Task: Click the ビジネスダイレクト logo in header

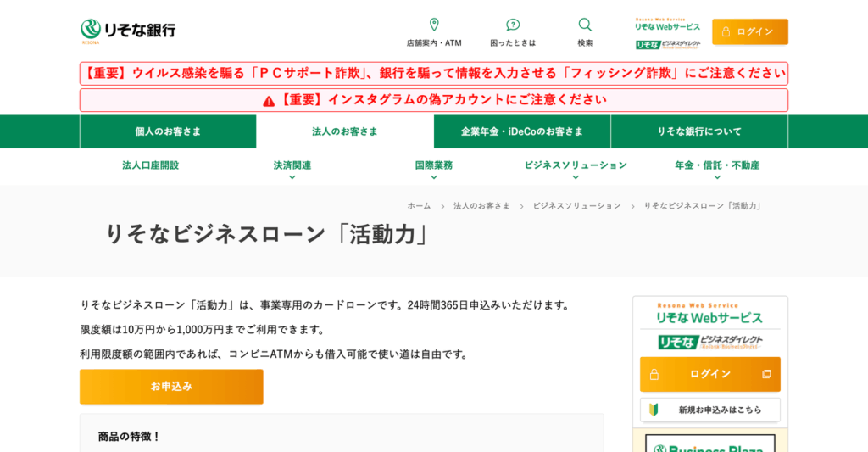Action: [668, 45]
